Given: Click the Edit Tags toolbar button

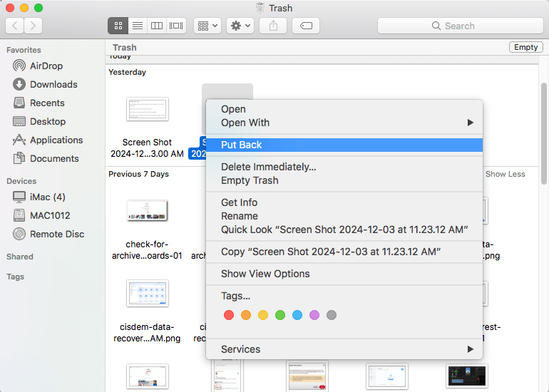Looking at the screenshot, I should [x=306, y=26].
